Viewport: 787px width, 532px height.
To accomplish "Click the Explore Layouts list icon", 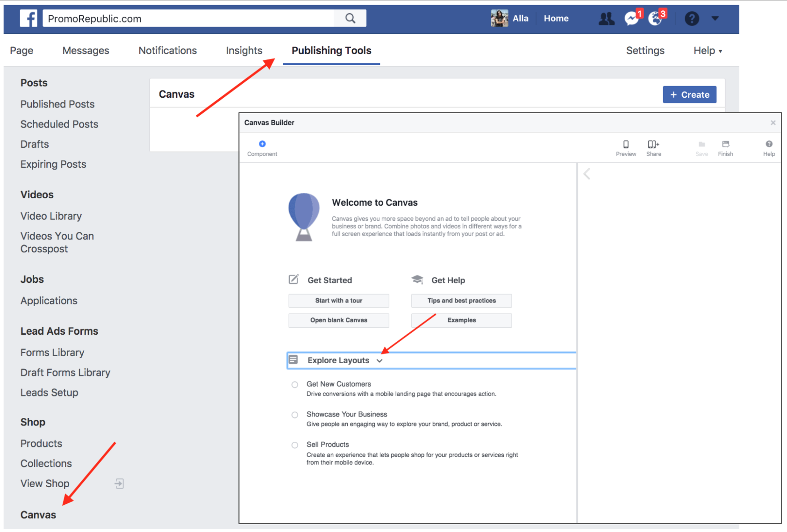I will (293, 359).
